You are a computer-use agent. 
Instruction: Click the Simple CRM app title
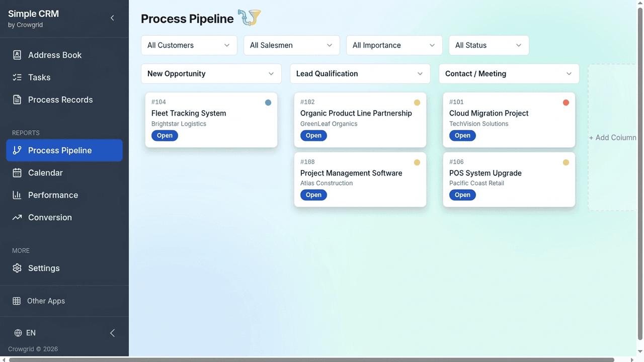point(33,14)
